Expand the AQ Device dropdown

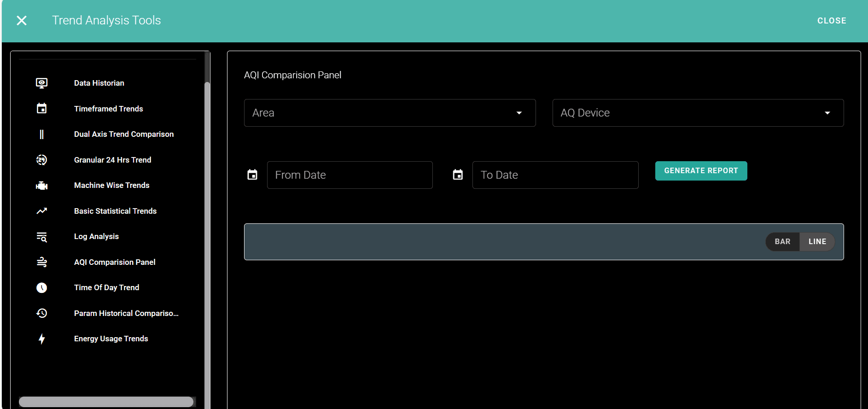point(698,113)
